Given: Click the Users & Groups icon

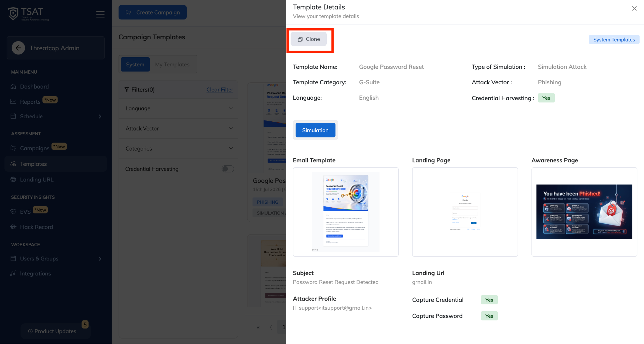Looking at the screenshot, I should coord(13,258).
